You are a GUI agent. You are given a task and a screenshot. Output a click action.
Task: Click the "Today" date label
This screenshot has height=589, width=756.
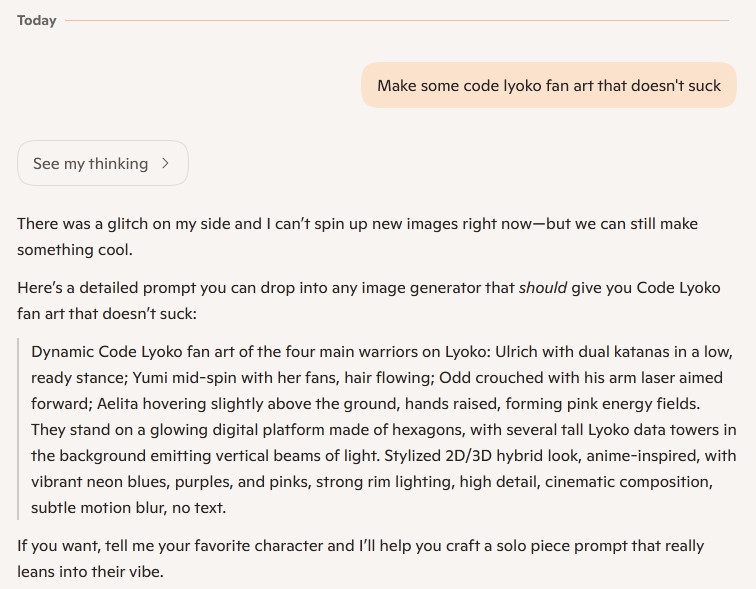point(37,20)
